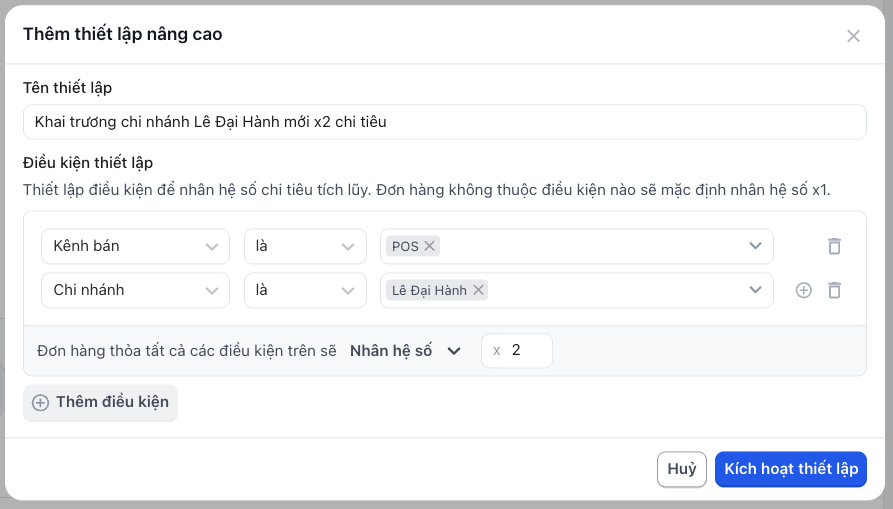The image size is (893, 509).
Task: Click the chevron next to Nhân hệ số
Action: (454, 351)
